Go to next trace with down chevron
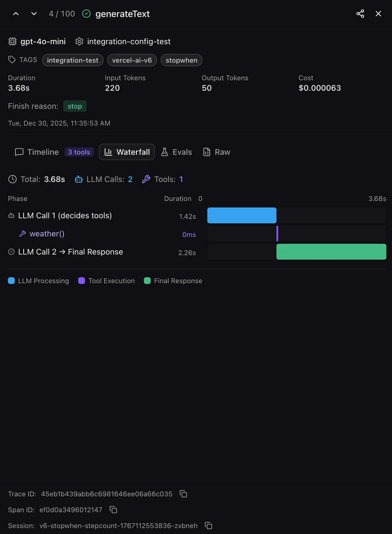The width and height of the screenshot is (392, 534). pos(34,14)
